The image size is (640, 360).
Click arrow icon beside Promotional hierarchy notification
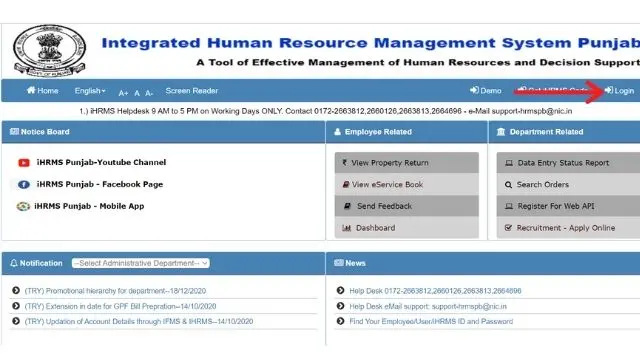click(x=16, y=291)
